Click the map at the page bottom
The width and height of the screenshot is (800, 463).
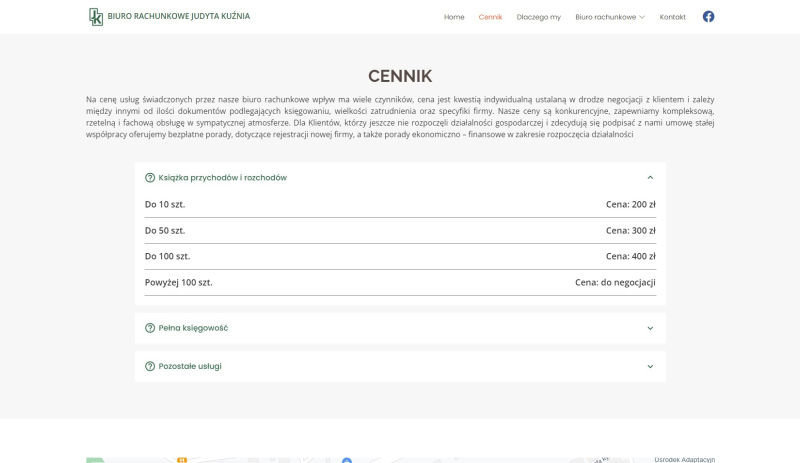tap(400, 458)
